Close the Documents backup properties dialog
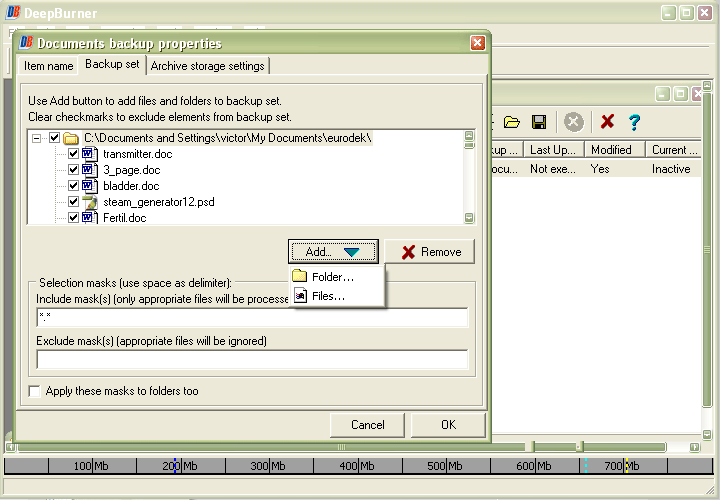 (478, 43)
